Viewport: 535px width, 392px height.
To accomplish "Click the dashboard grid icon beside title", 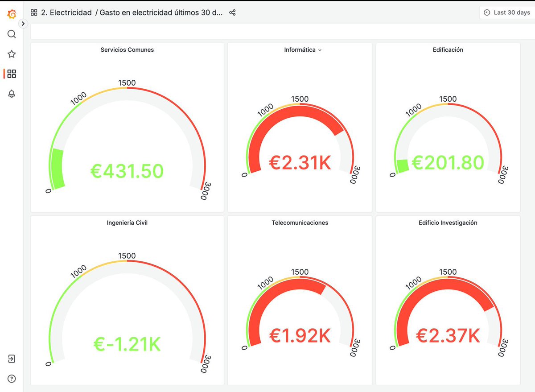I will pyautogui.click(x=34, y=13).
